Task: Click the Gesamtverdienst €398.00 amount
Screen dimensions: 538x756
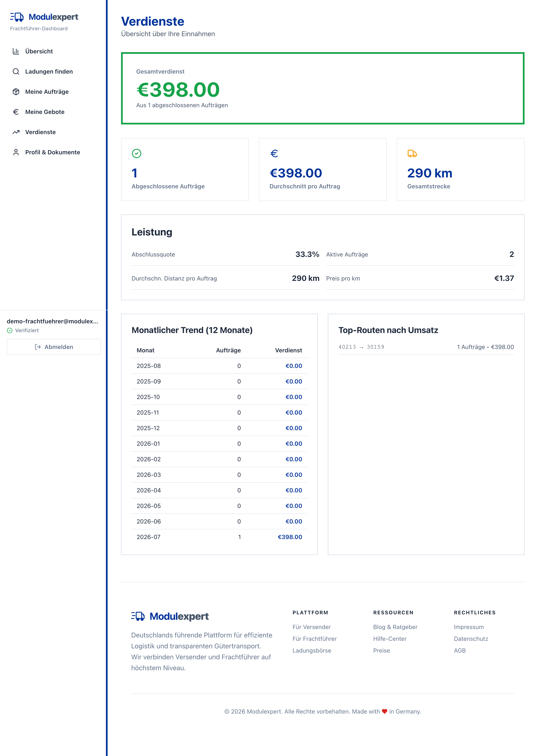Action: (x=178, y=90)
